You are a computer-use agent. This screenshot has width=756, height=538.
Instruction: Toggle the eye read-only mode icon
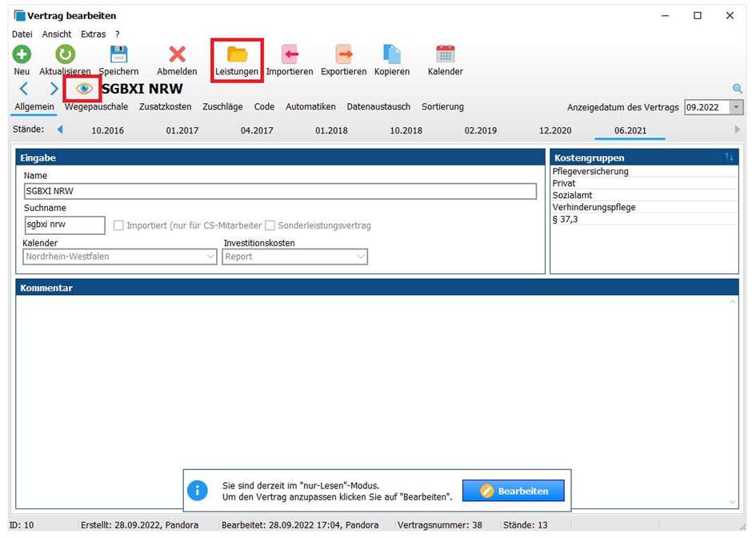point(83,88)
